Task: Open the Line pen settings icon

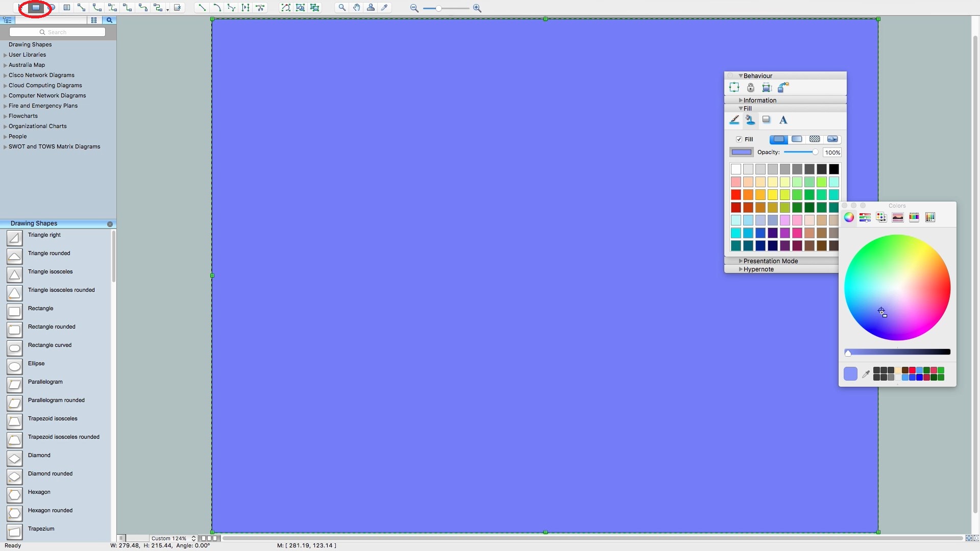Action: pos(734,120)
